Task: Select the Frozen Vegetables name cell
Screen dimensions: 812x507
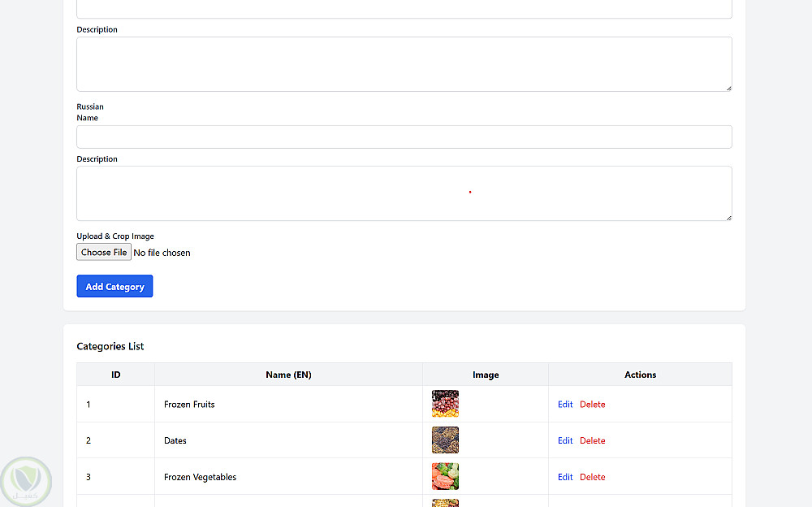Action: 288,477
